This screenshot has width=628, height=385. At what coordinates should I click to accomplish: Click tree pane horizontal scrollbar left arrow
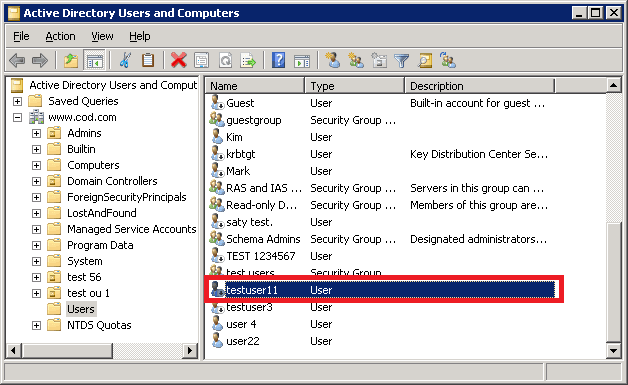13,351
